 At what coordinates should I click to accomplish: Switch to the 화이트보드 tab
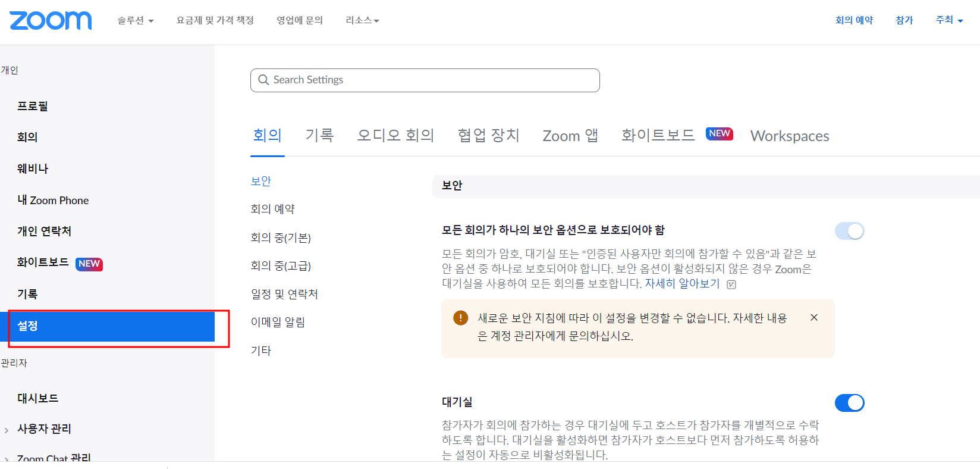(658, 136)
